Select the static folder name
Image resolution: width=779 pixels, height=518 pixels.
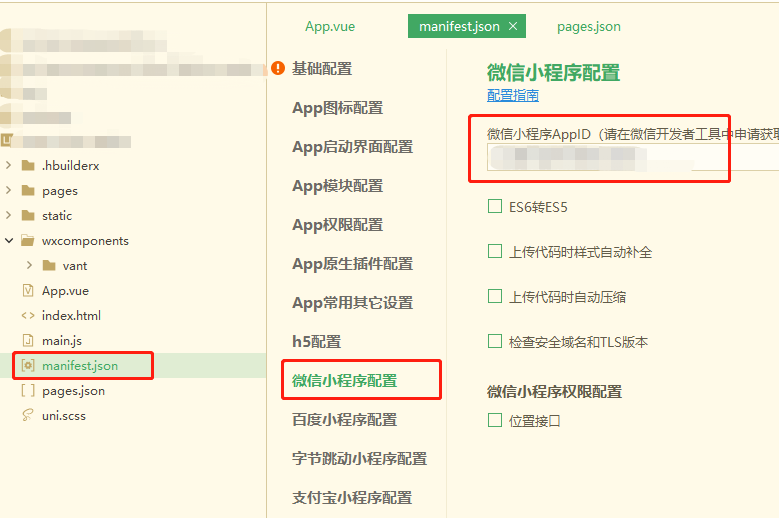click(x=57, y=216)
